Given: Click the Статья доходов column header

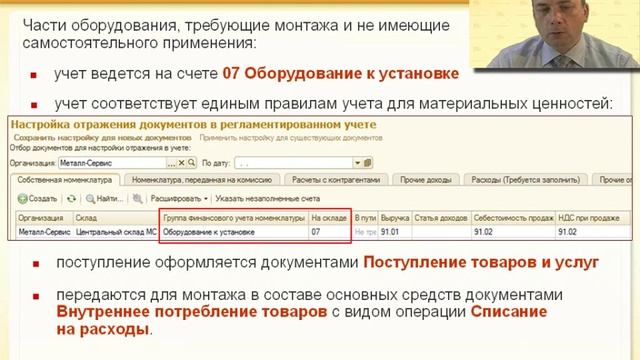Looking at the screenshot, I should tap(441, 218).
